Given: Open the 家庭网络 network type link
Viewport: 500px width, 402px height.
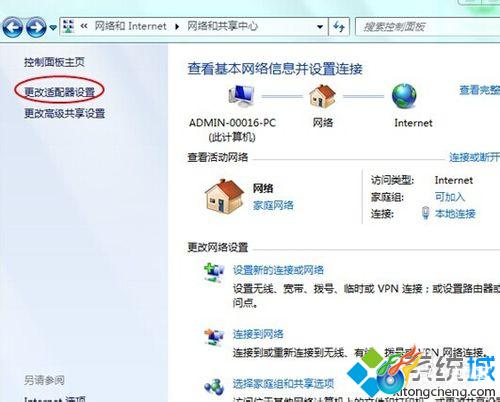Looking at the screenshot, I should (x=273, y=205).
